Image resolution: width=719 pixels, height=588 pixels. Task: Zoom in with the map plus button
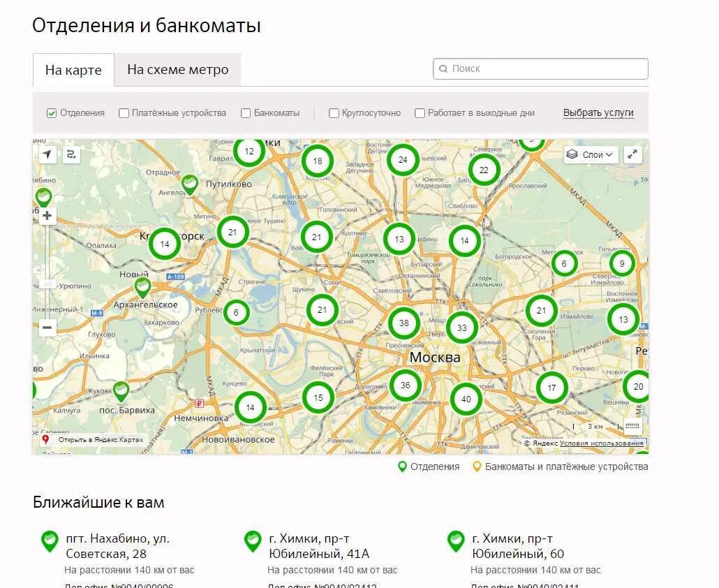(47, 216)
